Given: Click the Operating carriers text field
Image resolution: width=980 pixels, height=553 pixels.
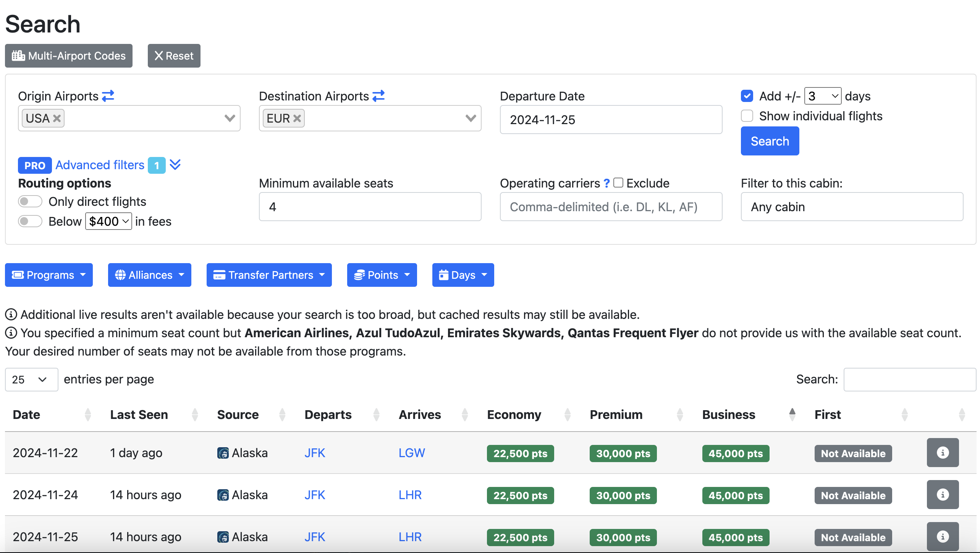Looking at the screenshot, I should pos(611,207).
